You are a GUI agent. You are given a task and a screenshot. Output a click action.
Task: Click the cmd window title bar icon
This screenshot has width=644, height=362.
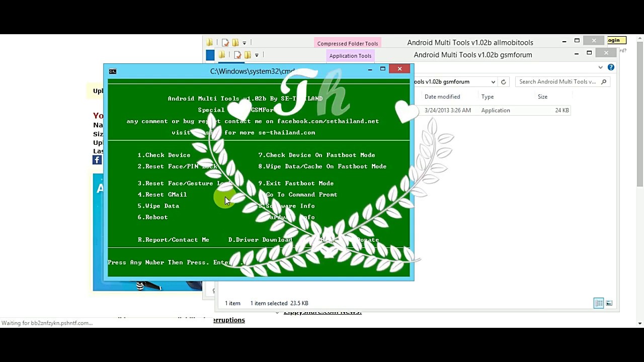[x=113, y=71]
